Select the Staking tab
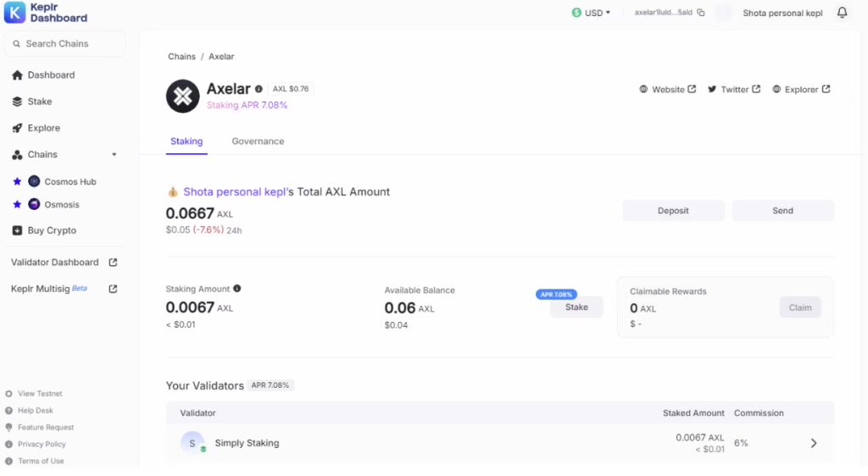The image size is (868, 476). pos(186,141)
